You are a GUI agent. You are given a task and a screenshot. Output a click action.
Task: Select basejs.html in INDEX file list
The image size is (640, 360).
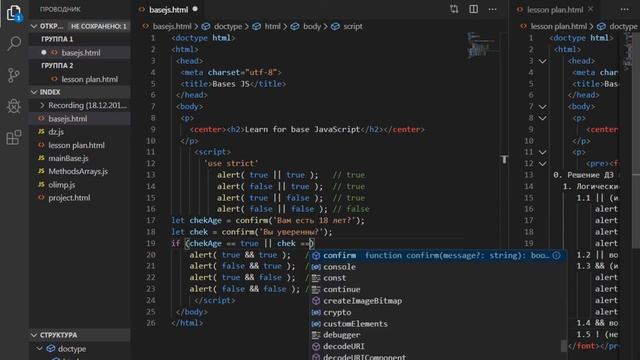click(x=80, y=119)
